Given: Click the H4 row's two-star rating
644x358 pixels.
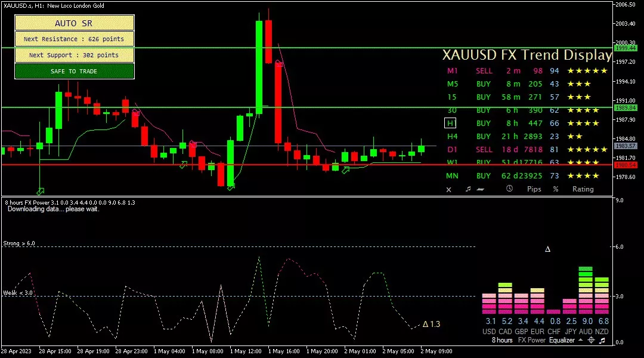Looking at the screenshot, I should click(x=575, y=137).
